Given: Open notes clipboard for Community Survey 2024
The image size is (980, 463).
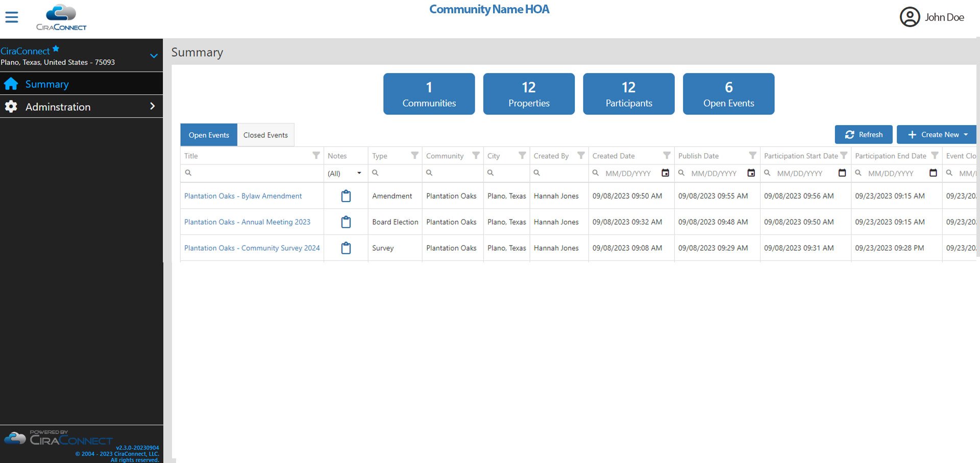Looking at the screenshot, I should click(x=346, y=248).
